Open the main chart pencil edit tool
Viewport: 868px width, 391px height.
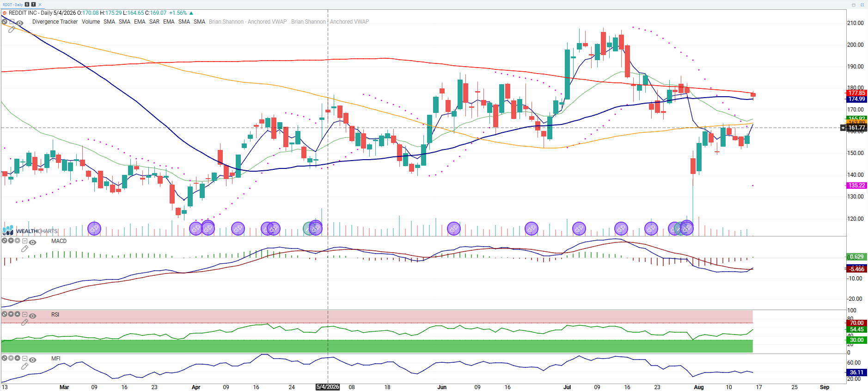(x=12, y=29)
